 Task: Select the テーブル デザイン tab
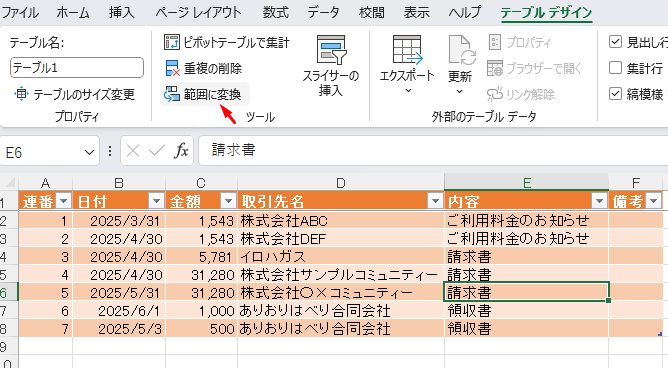(546, 12)
